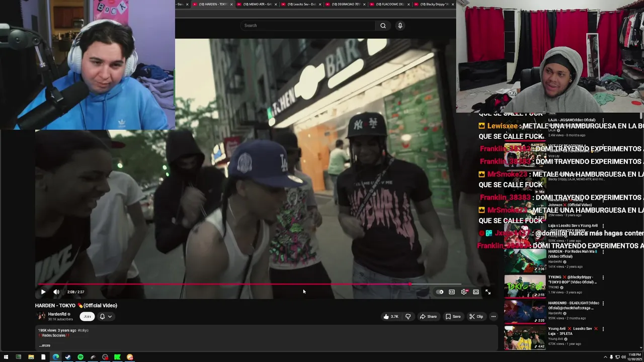The width and height of the screenshot is (644, 362).
Task: Switch to the Lexxito Sev browser tab
Action: click(301, 4)
